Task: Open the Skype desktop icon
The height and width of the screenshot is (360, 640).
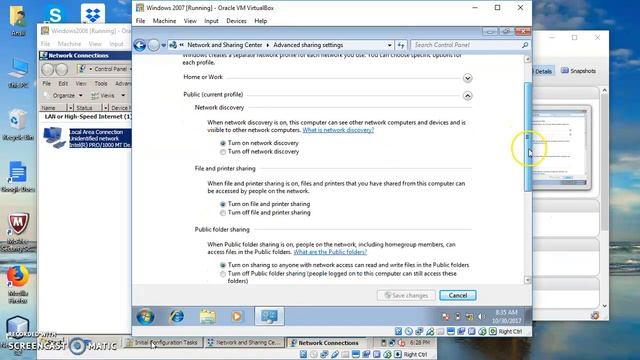Action: [x=55, y=16]
